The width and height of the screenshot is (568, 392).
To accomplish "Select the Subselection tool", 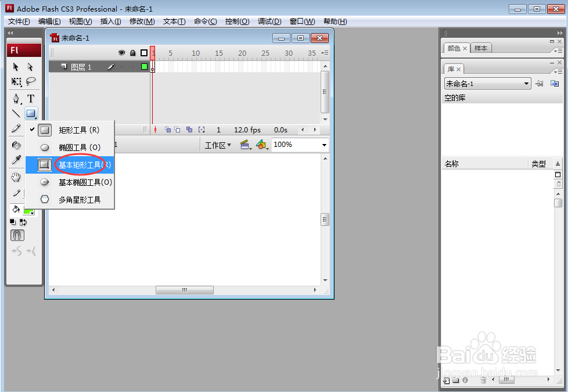I will tap(30, 67).
